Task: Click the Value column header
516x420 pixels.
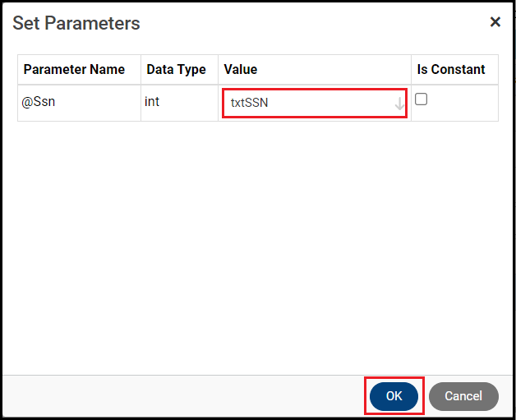Action: coord(241,70)
